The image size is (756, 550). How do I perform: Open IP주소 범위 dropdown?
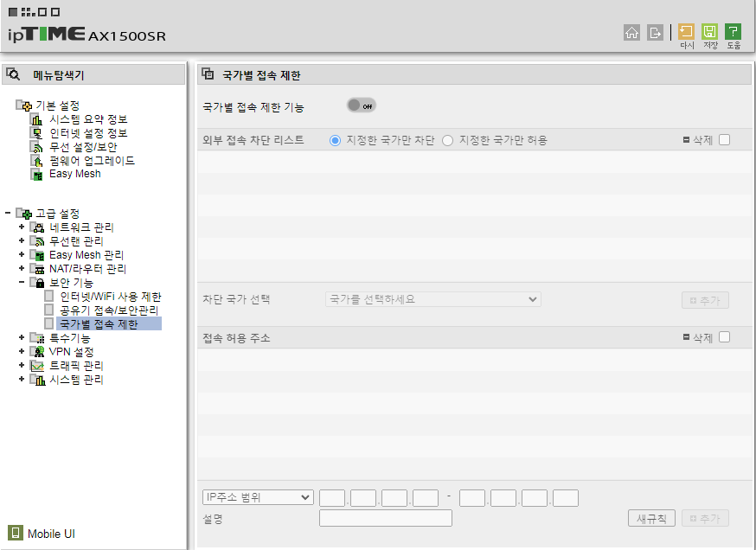tap(258, 497)
